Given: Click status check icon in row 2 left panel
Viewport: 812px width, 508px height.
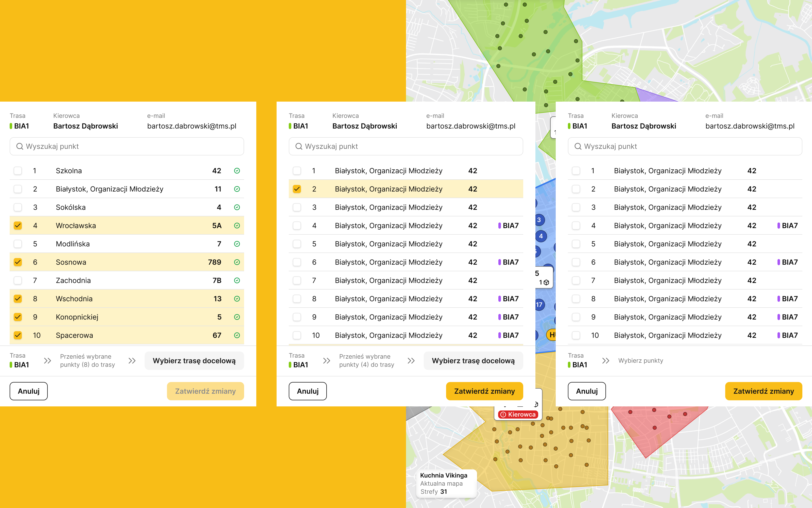Looking at the screenshot, I should point(237,189).
